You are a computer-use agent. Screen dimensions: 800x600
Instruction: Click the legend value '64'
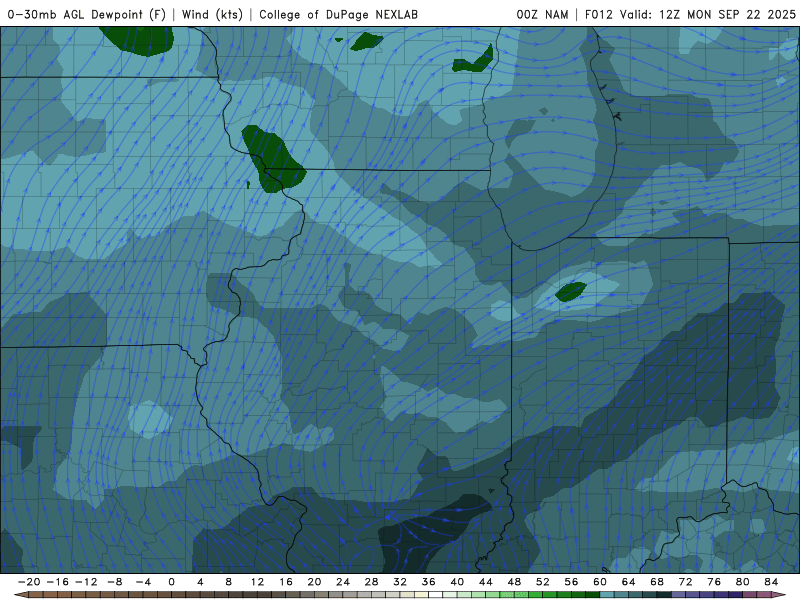(629, 582)
